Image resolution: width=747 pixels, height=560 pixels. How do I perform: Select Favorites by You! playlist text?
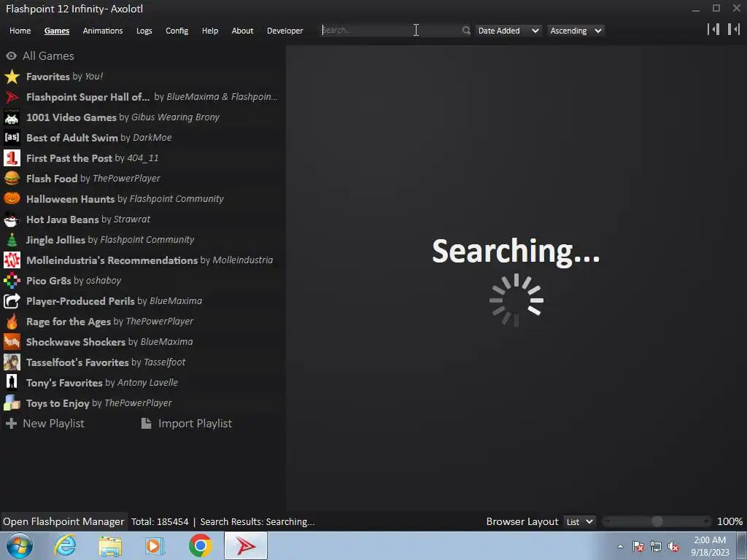[64, 77]
